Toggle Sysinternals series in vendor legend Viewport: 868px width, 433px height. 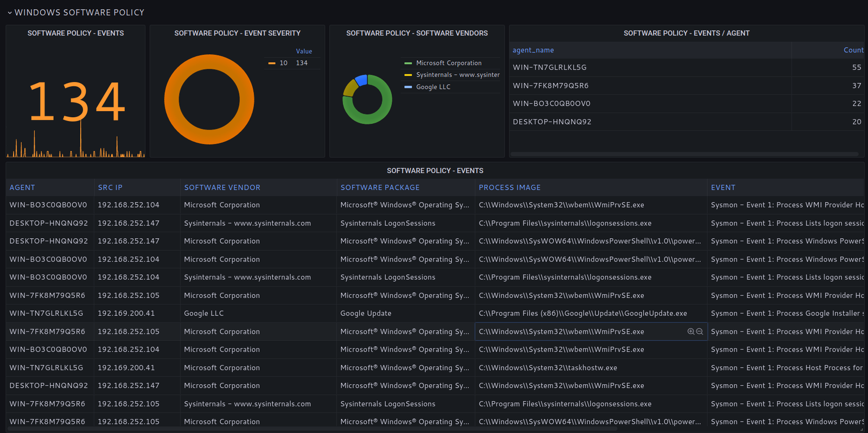click(457, 75)
